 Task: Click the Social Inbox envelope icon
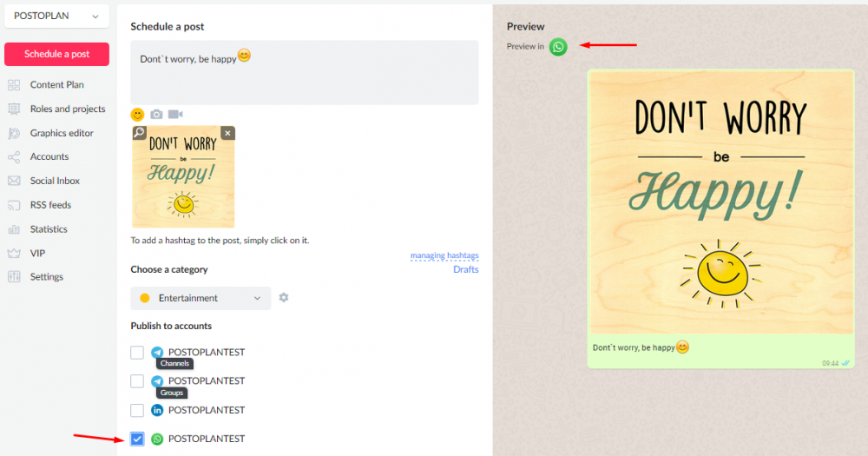pos(14,181)
